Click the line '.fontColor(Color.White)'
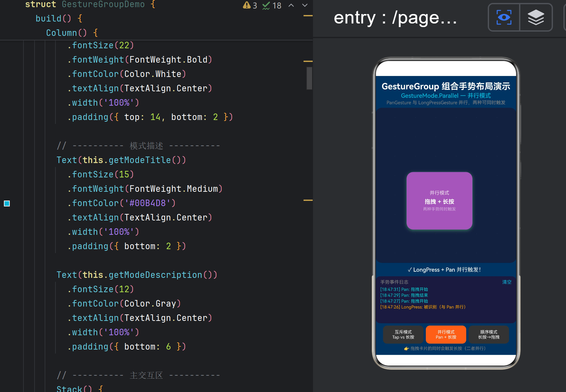566x392 pixels. [127, 74]
